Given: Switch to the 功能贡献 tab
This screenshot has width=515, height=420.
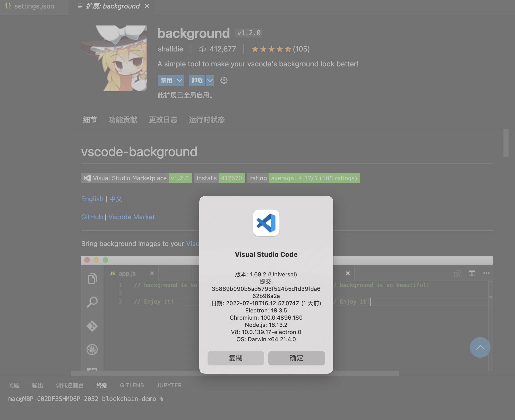Looking at the screenshot, I should 123,120.
